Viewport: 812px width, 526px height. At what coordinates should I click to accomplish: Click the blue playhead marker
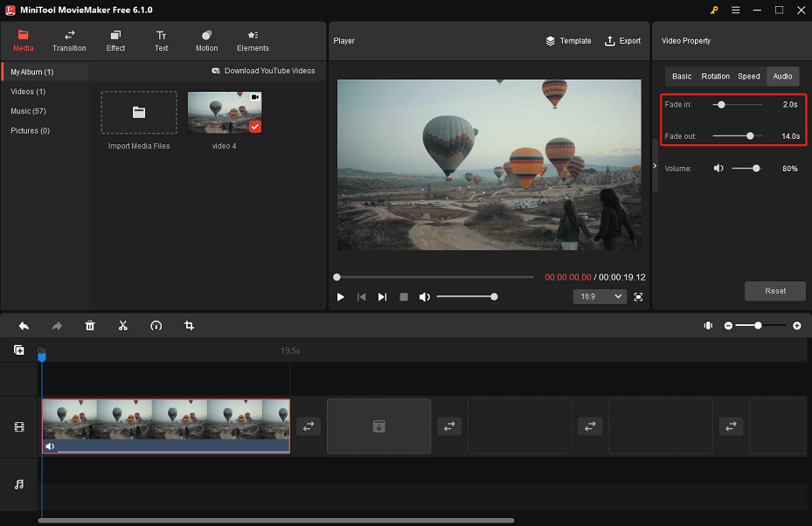pos(42,356)
